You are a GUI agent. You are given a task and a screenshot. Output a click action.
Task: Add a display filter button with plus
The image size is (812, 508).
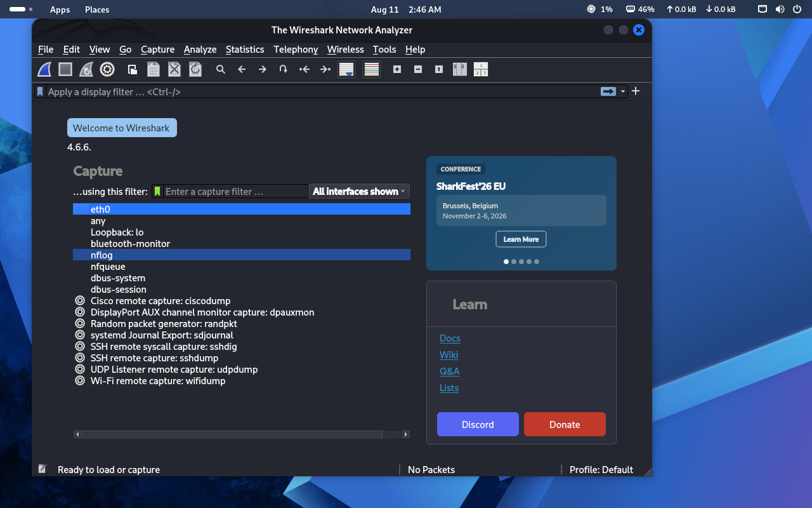tap(636, 91)
